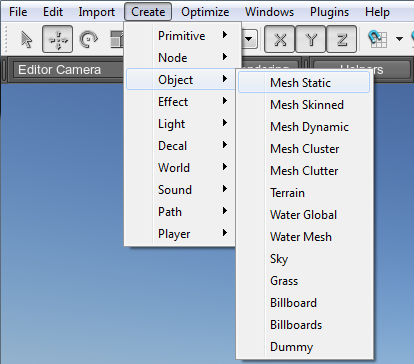Screen dimensions: 414x364
Task: Toggle the X axis button
Action: click(x=280, y=39)
